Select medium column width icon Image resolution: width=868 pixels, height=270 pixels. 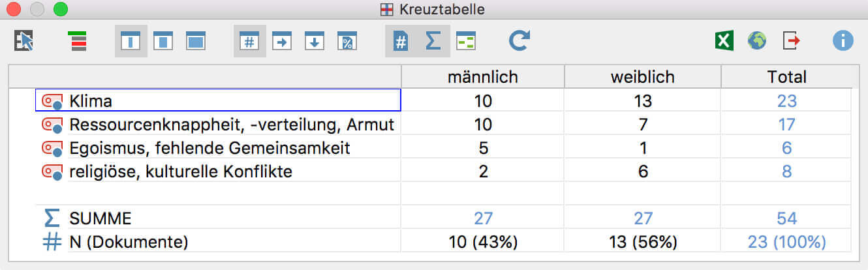pyautogui.click(x=163, y=41)
